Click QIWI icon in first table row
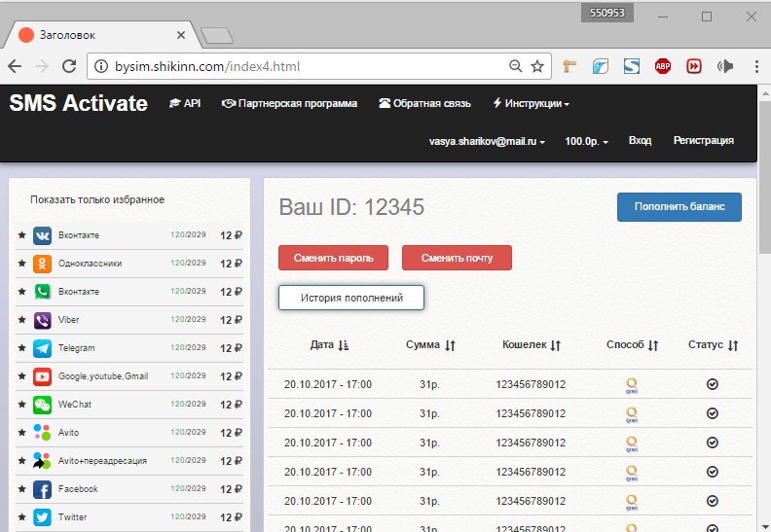 [x=632, y=384]
